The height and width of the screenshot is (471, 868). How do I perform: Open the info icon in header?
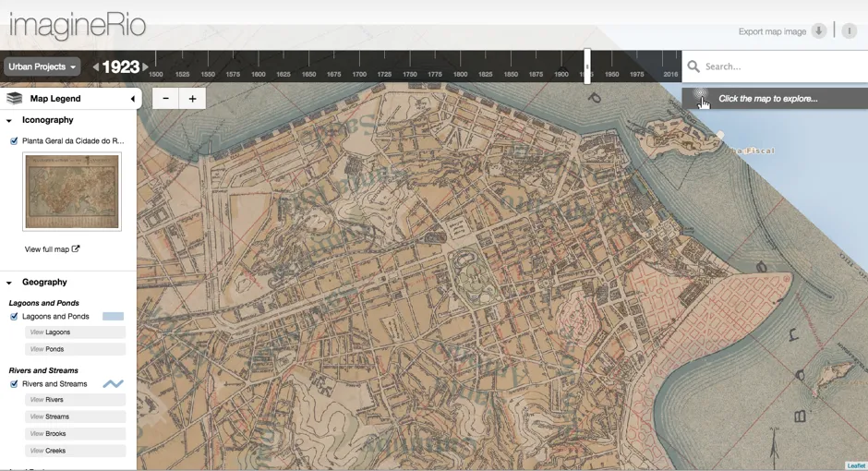(x=850, y=31)
